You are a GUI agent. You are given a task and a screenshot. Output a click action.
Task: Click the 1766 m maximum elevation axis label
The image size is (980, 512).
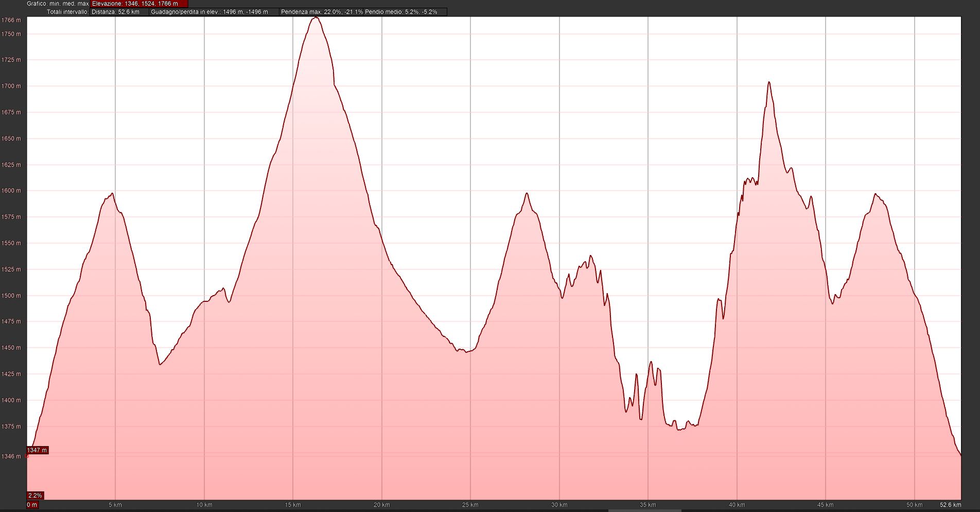click(x=11, y=20)
